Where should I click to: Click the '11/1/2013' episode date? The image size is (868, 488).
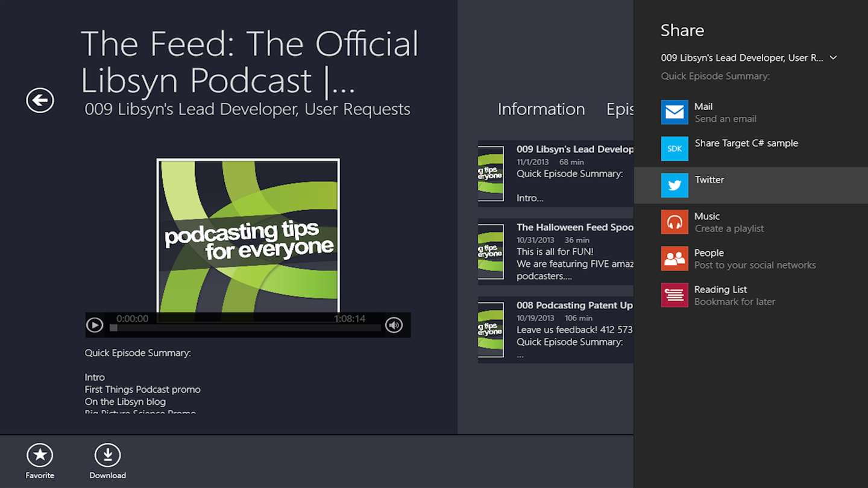click(x=533, y=162)
